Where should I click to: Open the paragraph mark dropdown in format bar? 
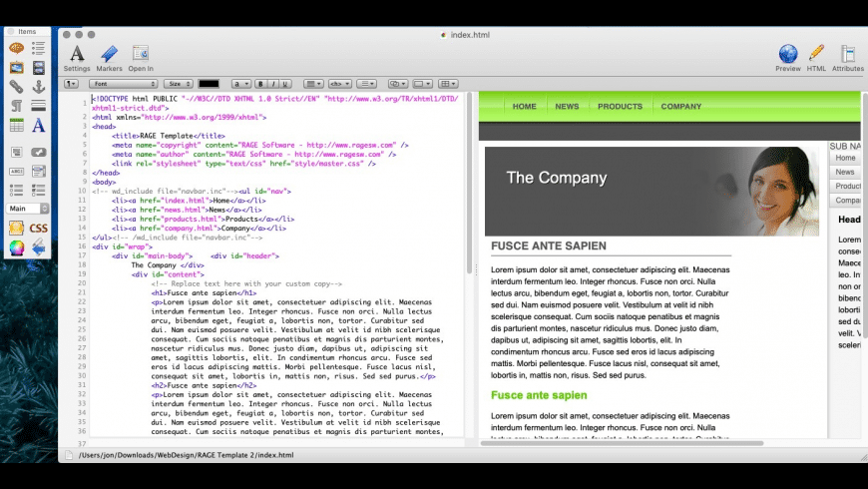pos(71,84)
